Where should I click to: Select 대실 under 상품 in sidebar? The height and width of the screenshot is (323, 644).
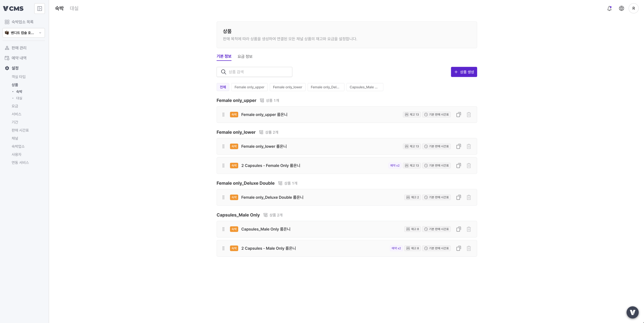click(19, 98)
